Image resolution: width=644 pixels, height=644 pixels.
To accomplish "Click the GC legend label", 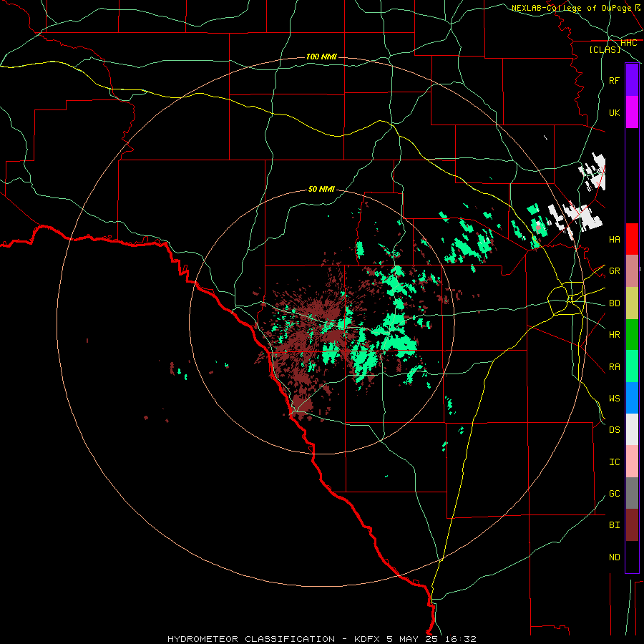I will tap(614, 494).
